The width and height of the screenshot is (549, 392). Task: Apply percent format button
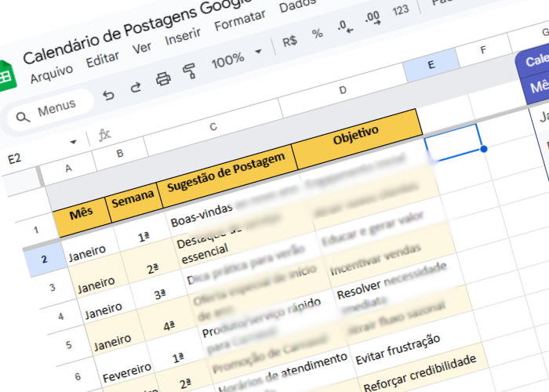tap(317, 34)
